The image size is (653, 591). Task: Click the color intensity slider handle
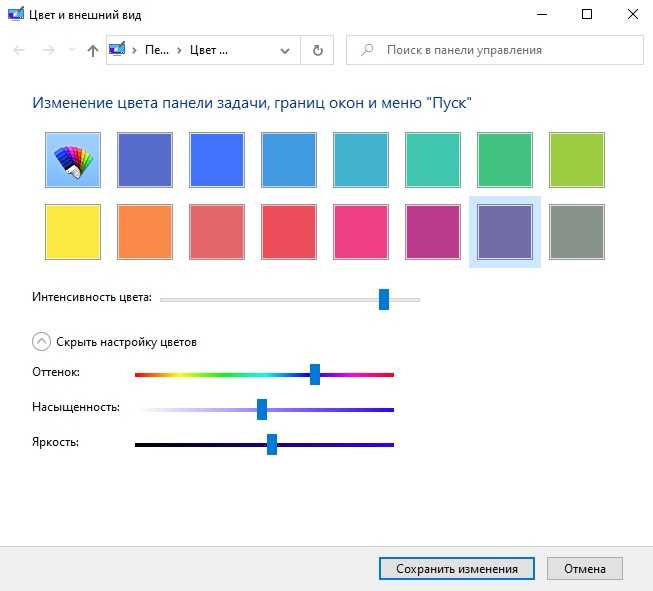click(384, 299)
